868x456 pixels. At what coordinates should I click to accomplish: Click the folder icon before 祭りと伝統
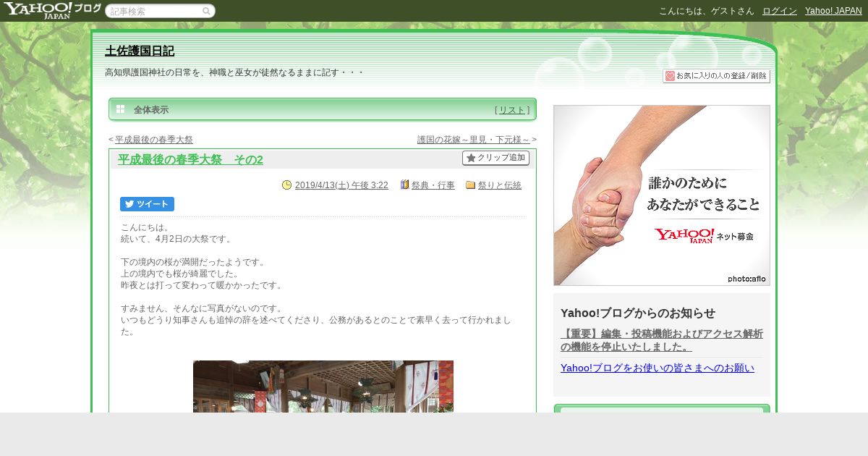[470, 185]
